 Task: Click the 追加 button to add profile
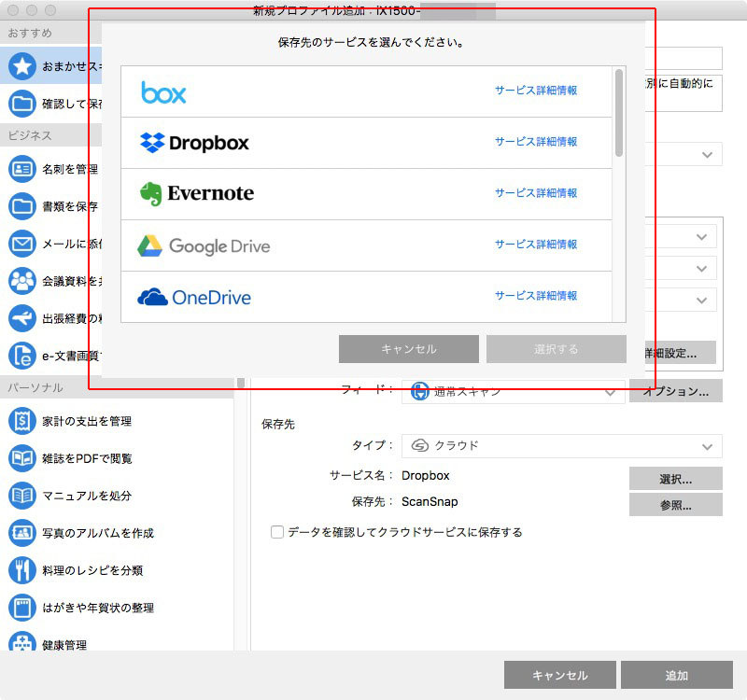[x=676, y=675]
